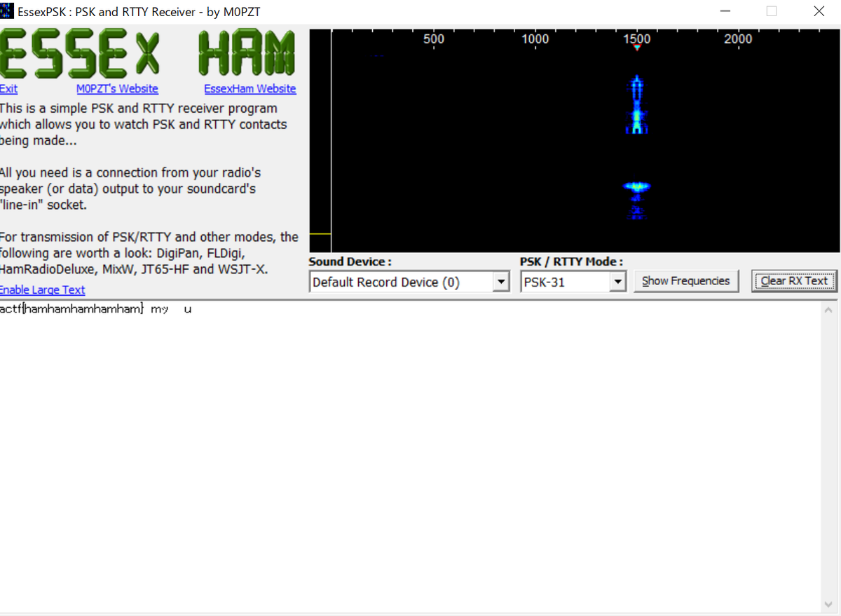Open M0PZT's Website link

pos(117,89)
